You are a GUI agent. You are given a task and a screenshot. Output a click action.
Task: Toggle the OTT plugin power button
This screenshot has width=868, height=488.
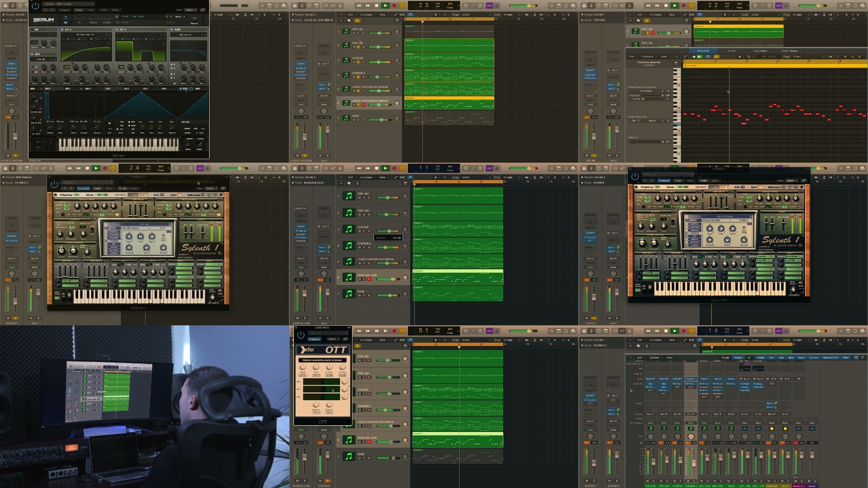(x=301, y=335)
